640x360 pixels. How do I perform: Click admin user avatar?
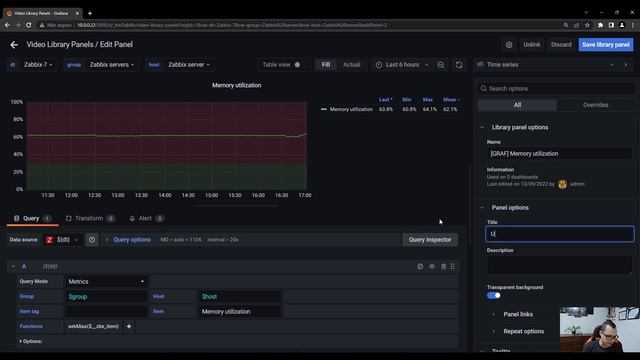[x=562, y=184]
